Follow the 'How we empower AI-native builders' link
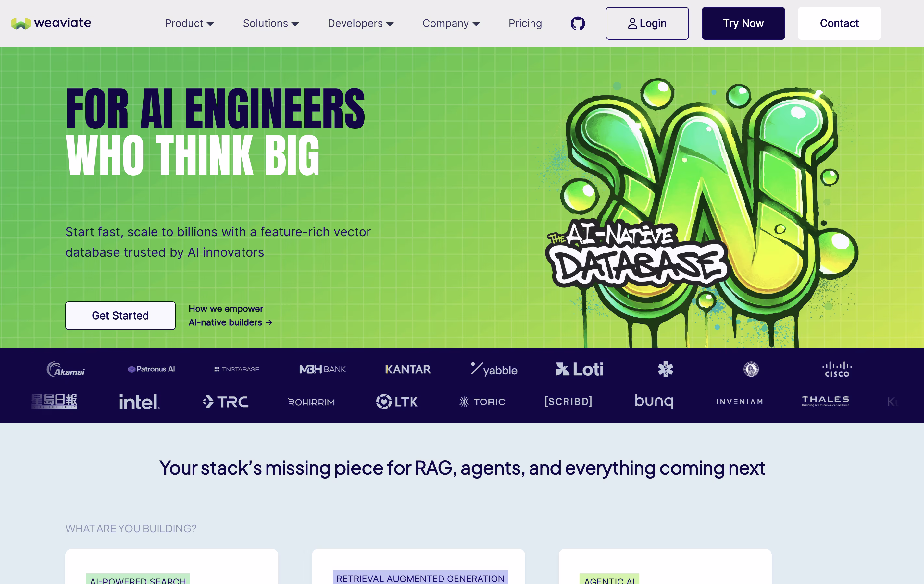The height and width of the screenshot is (584, 924). [230, 316]
